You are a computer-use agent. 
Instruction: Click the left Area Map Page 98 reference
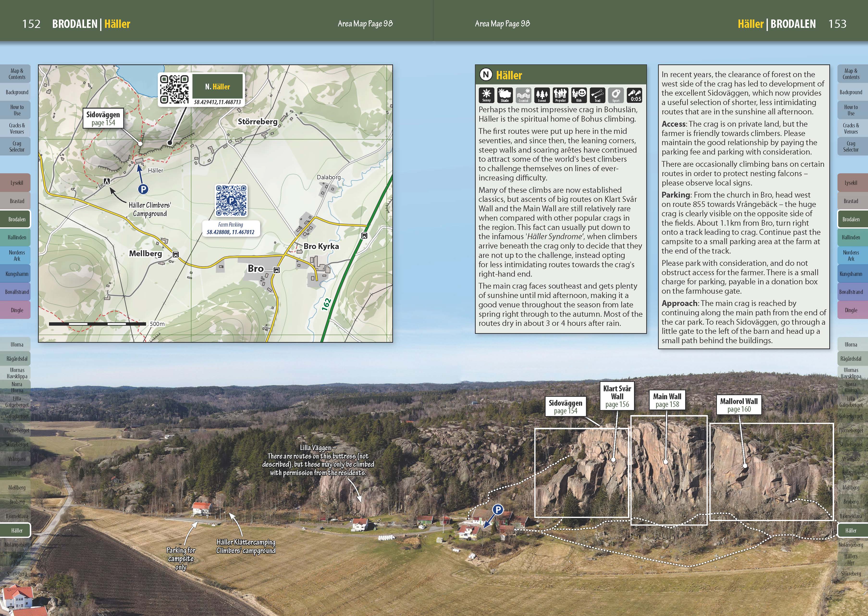point(365,24)
